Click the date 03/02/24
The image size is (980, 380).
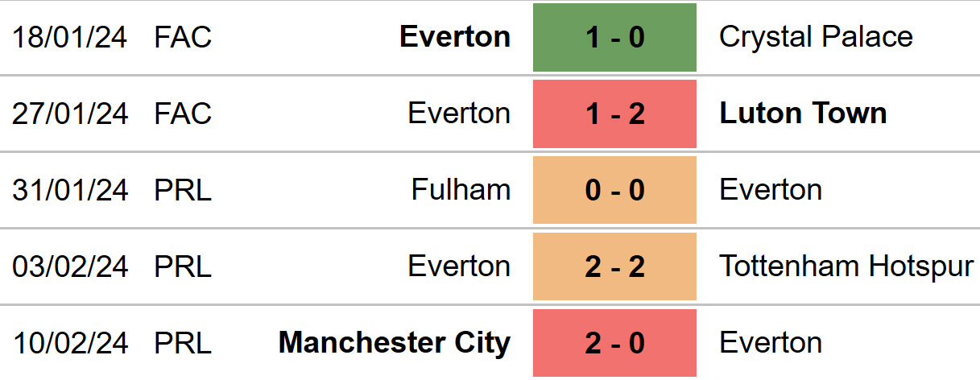(70, 266)
